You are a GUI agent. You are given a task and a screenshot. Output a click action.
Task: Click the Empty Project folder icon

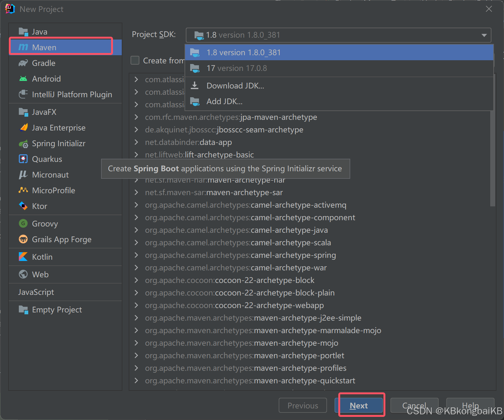pyautogui.click(x=23, y=310)
